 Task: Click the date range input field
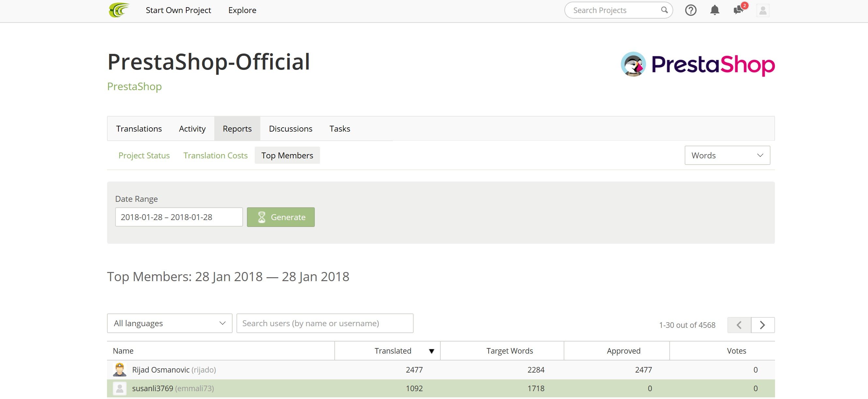coord(178,217)
